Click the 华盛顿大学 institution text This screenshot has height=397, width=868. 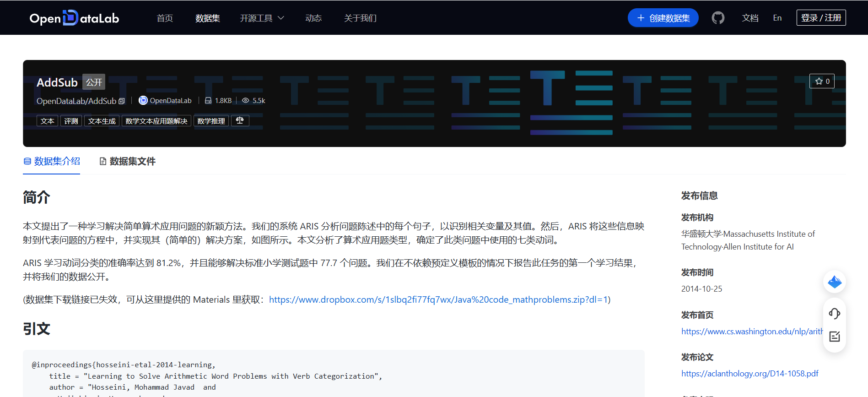point(701,234)
